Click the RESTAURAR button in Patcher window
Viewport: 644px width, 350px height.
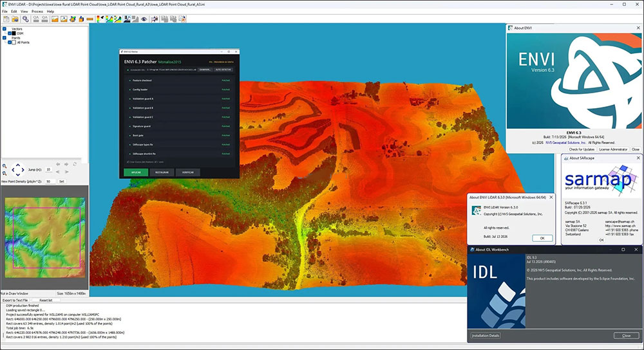point(162,172)
